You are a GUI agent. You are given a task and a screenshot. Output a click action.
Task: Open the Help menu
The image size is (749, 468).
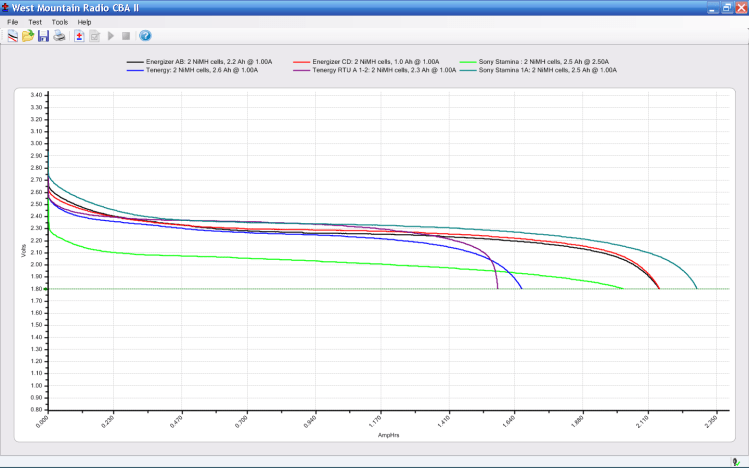pos(84,21)
